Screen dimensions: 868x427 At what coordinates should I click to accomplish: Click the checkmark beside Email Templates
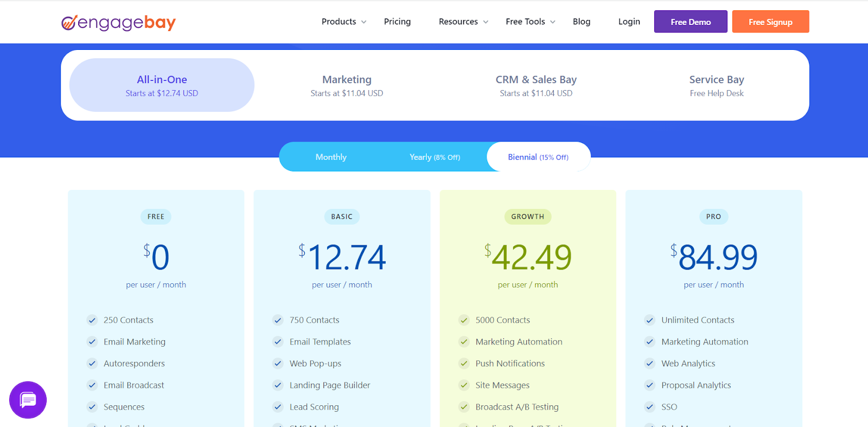(278, 342)
